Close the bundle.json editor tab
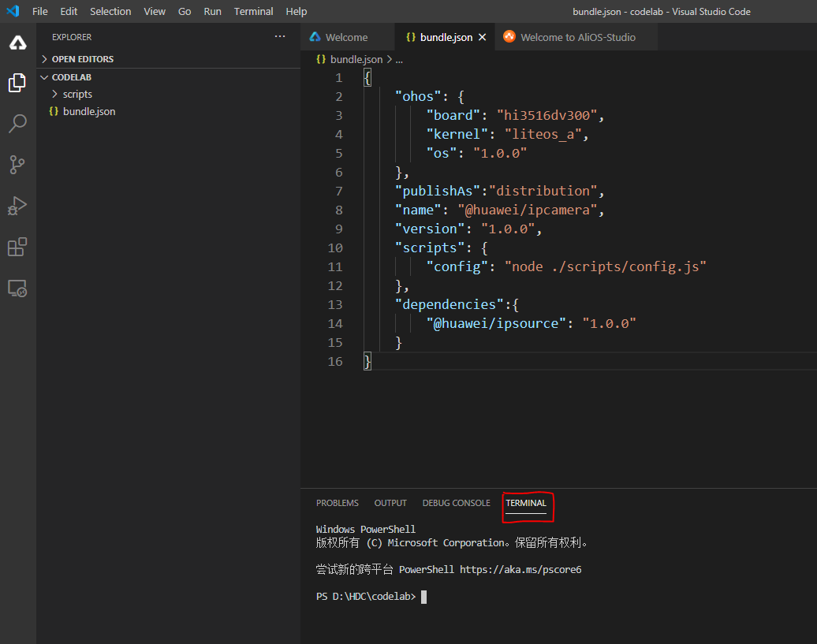This screenshot has width=817, height=644. click(483, 37)
